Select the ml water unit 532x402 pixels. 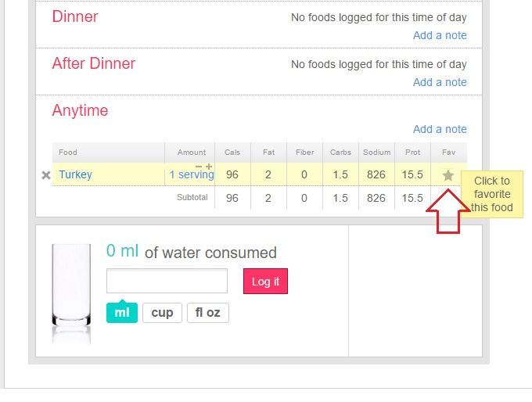(122, 313)
